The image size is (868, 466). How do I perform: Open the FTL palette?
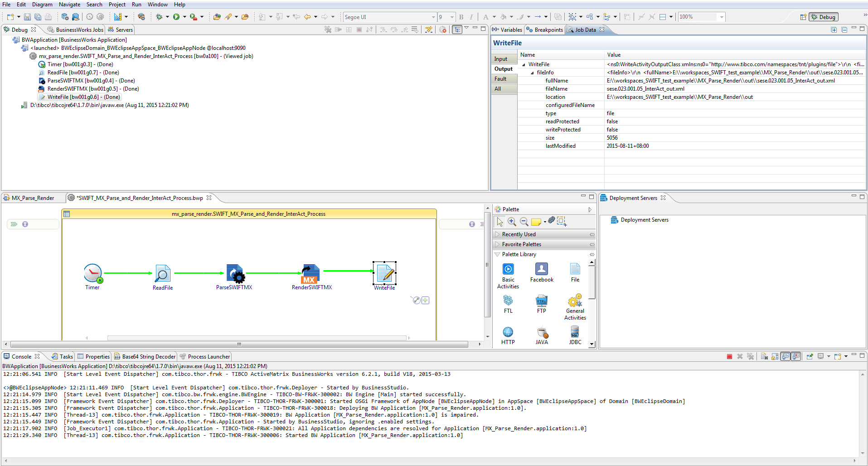click(x=508, y=304)
